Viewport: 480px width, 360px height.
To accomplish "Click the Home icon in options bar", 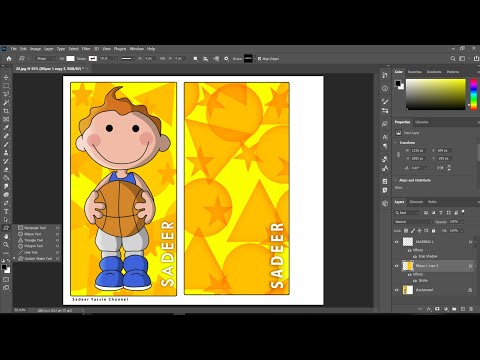I will 9,59.
